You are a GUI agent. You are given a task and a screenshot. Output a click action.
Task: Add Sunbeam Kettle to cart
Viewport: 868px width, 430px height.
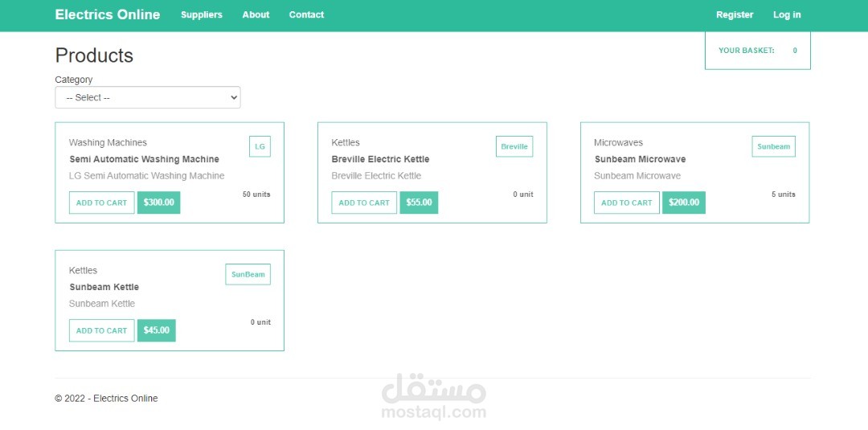tap(102, 330)
